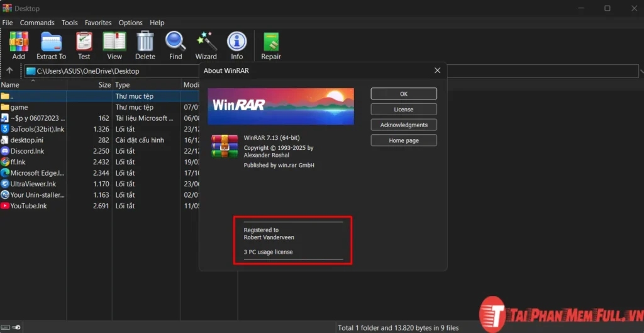Screen dimensions: 644x333
Task: Select the ~$p y 06072023 document icon
Action: tap(5, 118)
